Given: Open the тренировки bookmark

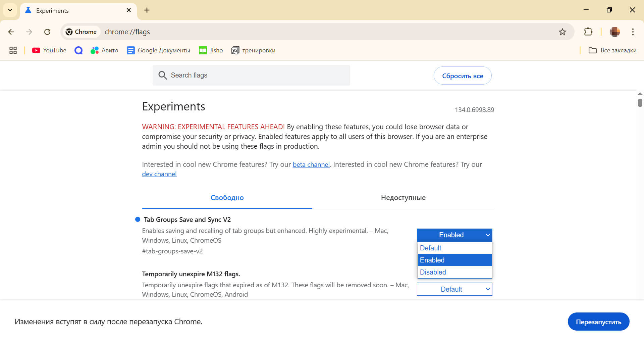Looking at the screenshot, I should tap(253, 50).
